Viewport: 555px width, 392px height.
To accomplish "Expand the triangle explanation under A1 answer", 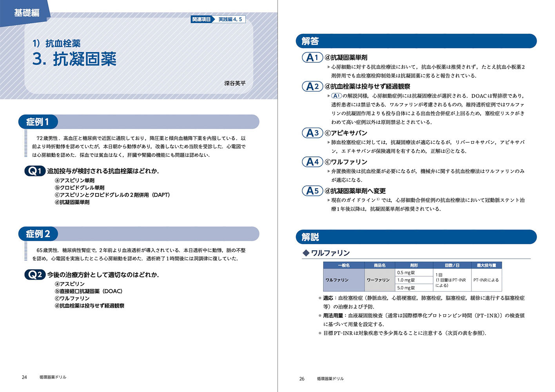I will [329, 67].
